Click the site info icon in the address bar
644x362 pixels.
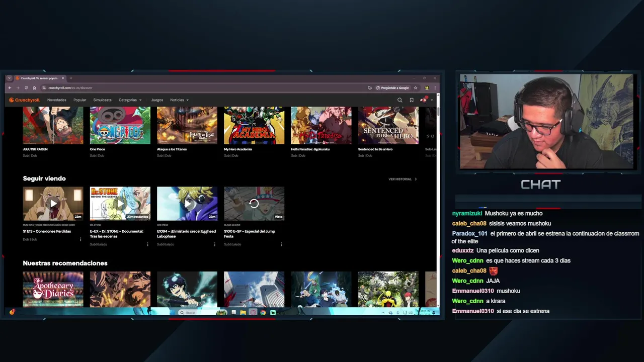(x=44, y=88)
